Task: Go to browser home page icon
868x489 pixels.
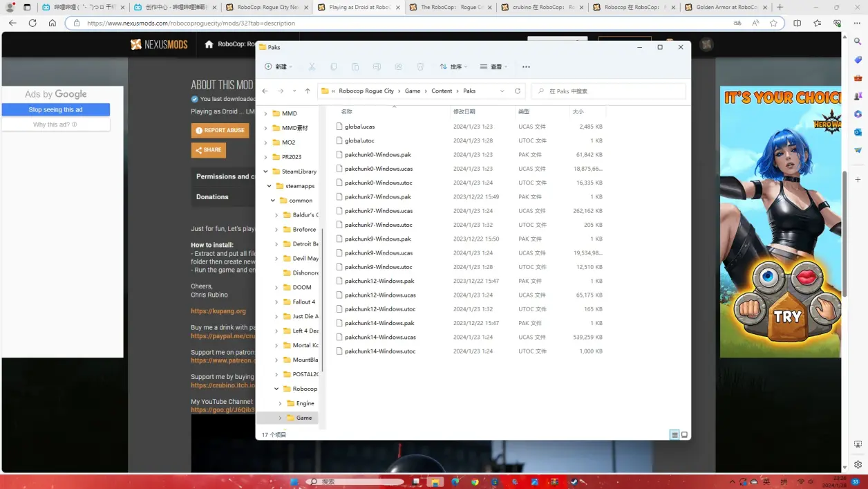Action: [x=52, y=23]
